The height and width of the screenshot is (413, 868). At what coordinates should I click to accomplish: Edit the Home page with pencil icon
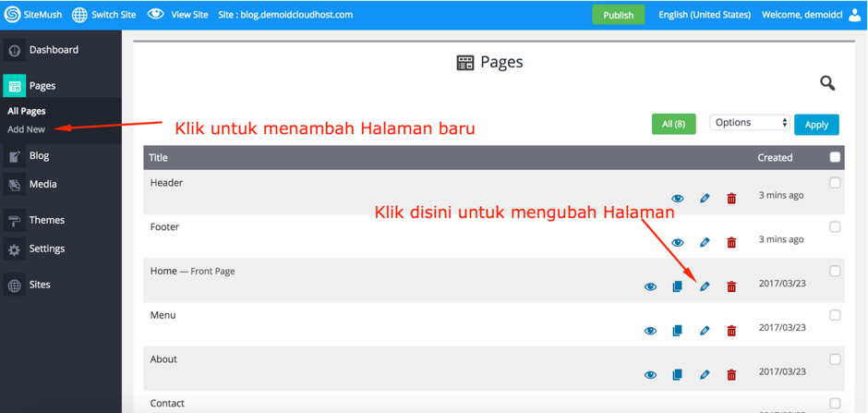(705, 286)
